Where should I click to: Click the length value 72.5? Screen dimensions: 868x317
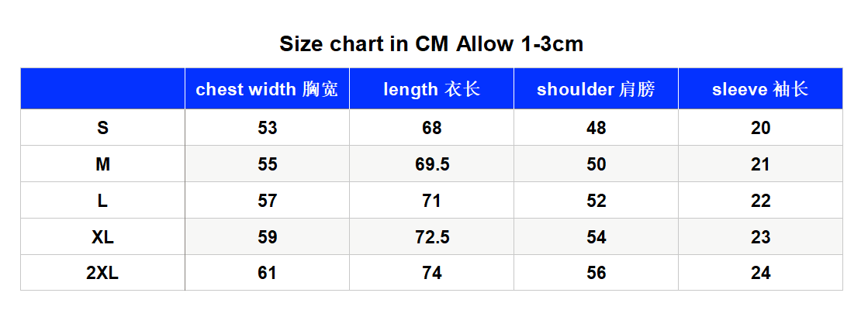tap(432, 237)
